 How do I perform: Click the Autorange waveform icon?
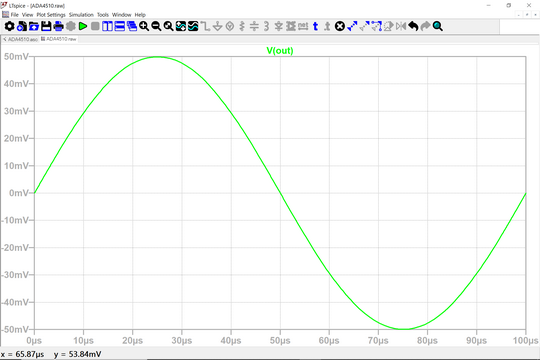point(181,26)
